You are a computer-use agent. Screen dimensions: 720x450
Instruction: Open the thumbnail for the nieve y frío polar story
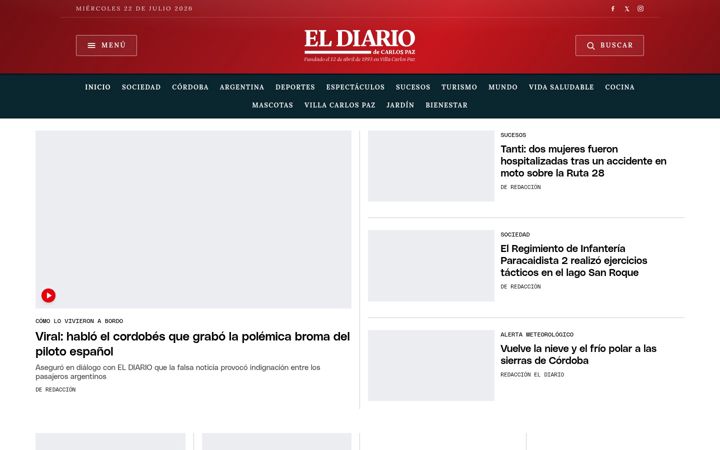(x=431, y=366)
